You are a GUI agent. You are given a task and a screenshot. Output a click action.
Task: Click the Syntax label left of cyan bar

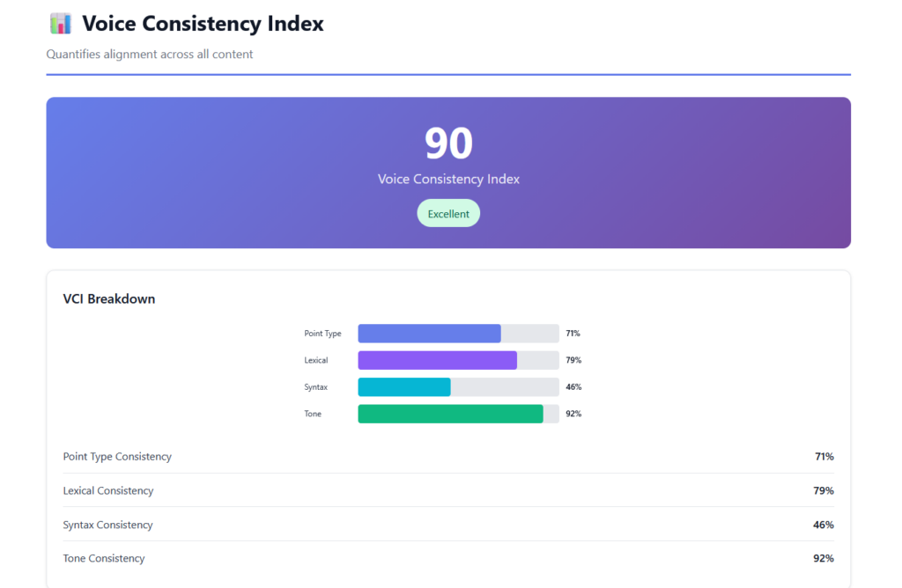pos(315,387)
